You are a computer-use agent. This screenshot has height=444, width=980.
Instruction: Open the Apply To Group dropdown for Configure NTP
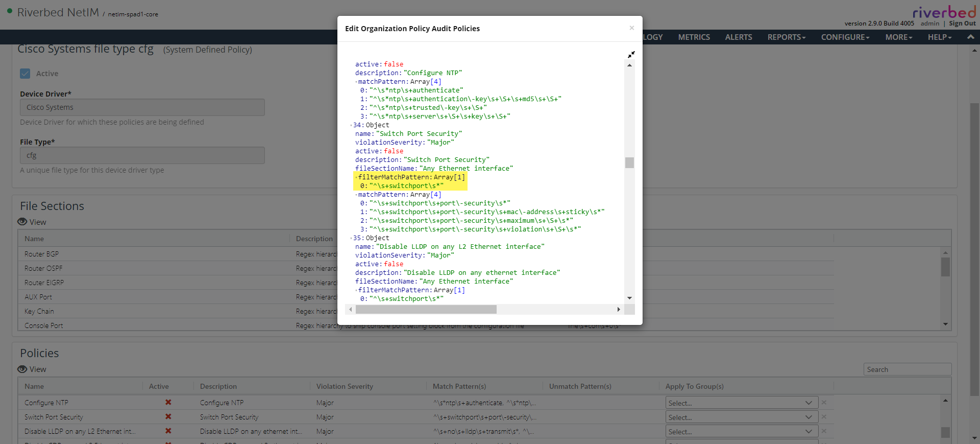[x=741, y=403]
